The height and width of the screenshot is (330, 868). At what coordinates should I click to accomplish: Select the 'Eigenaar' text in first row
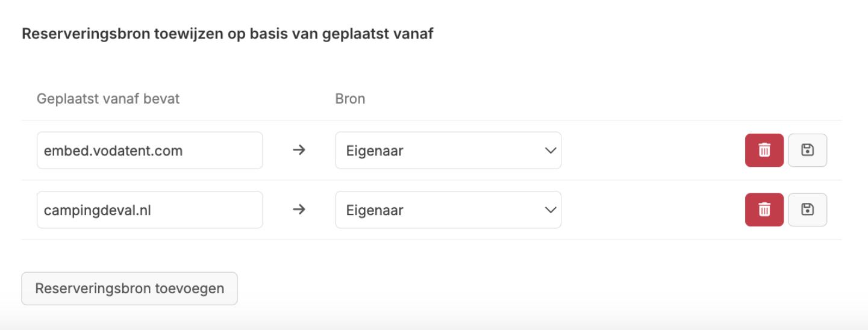pos(374,151)
